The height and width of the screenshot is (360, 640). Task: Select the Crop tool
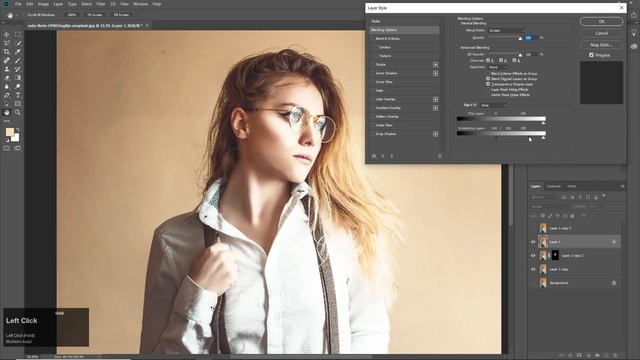click(7, 51)
